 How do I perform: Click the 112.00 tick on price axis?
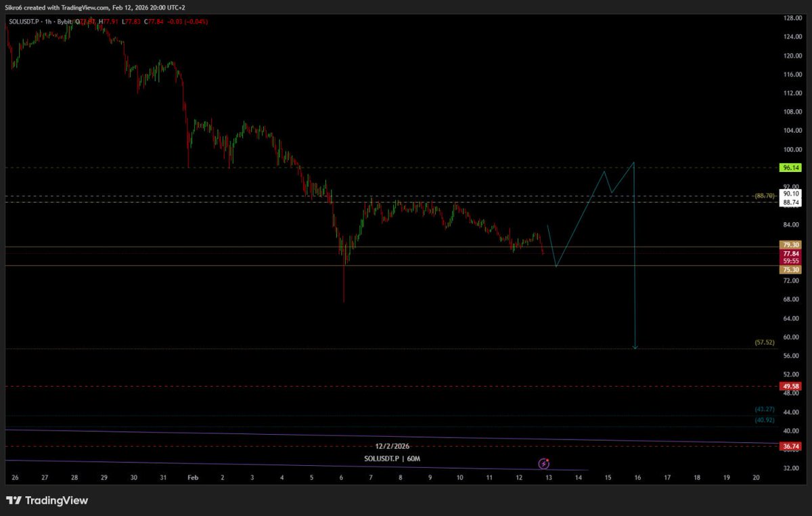pos(793,93)
